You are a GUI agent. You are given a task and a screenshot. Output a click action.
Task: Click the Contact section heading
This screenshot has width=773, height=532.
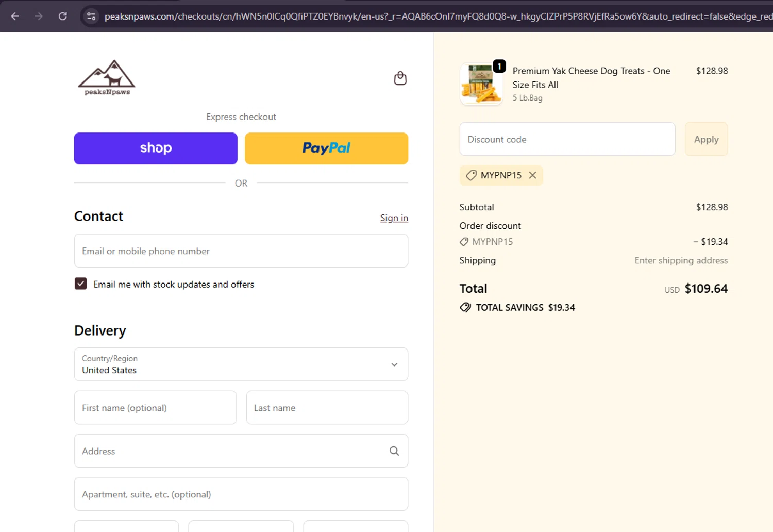pos(98,217)
